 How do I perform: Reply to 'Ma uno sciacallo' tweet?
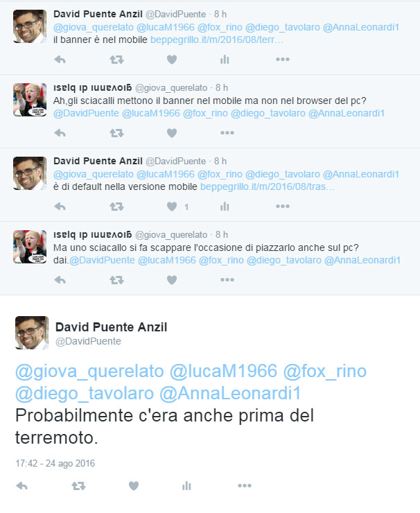point(60,280)
